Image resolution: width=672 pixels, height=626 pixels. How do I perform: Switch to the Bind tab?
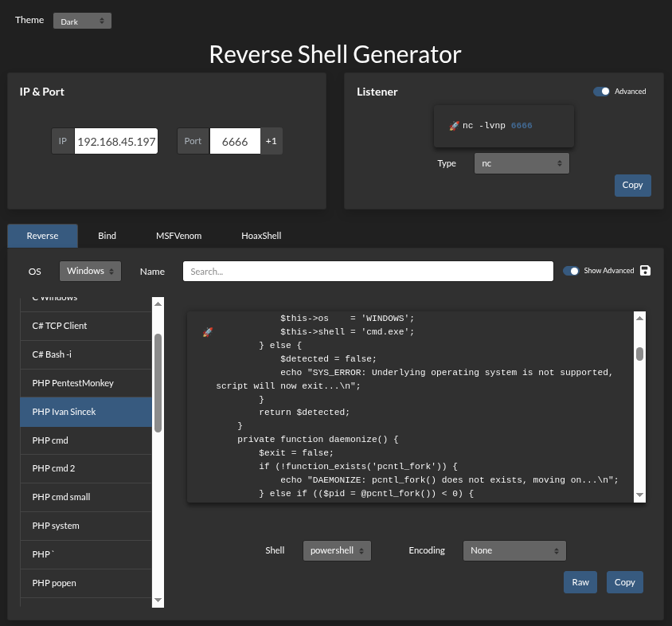[x=107, y=236]
